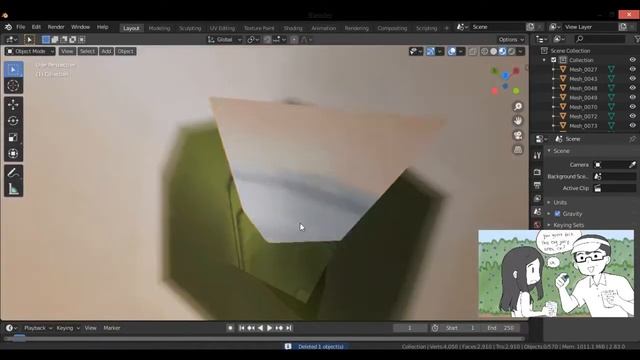
Task: Open the Scene properties tab icon
Action: (x=537, y=211)
